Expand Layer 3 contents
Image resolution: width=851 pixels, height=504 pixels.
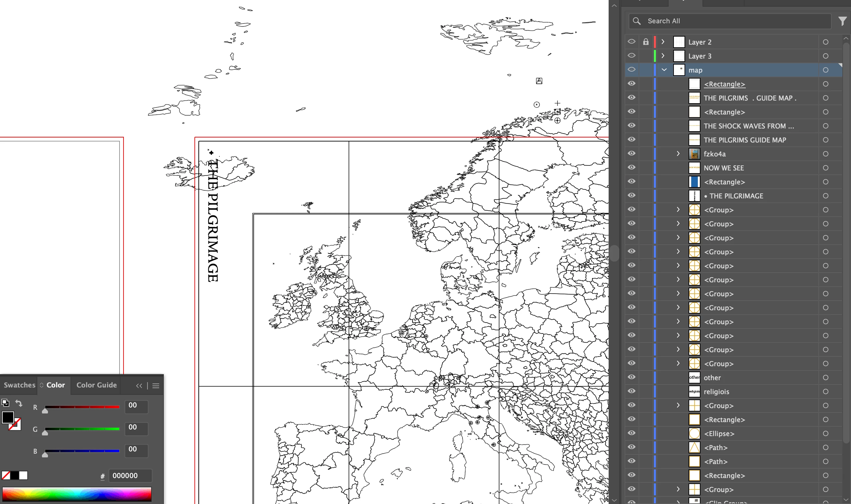click(x=663, y=56)
